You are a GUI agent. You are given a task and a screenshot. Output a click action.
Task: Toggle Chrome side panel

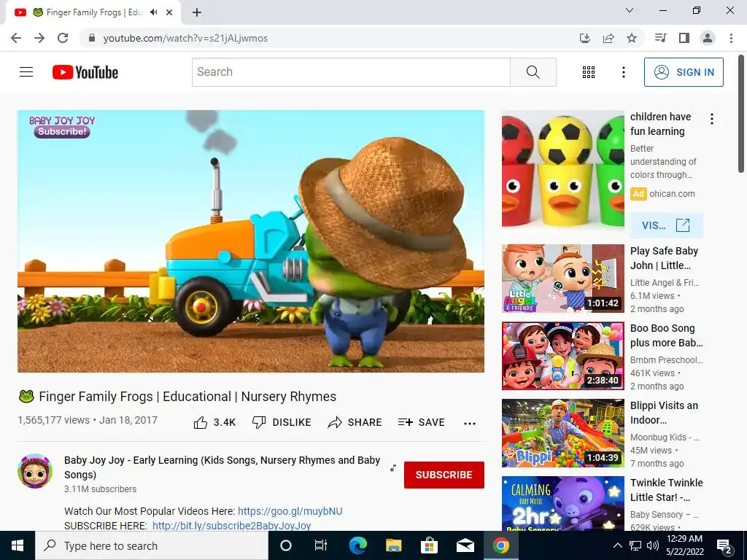click(684, 38)
